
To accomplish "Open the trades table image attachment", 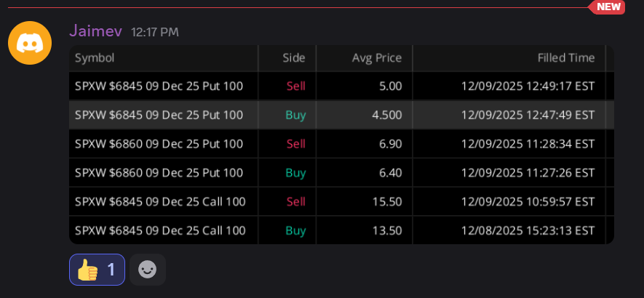I will click(x=341, y=145).
